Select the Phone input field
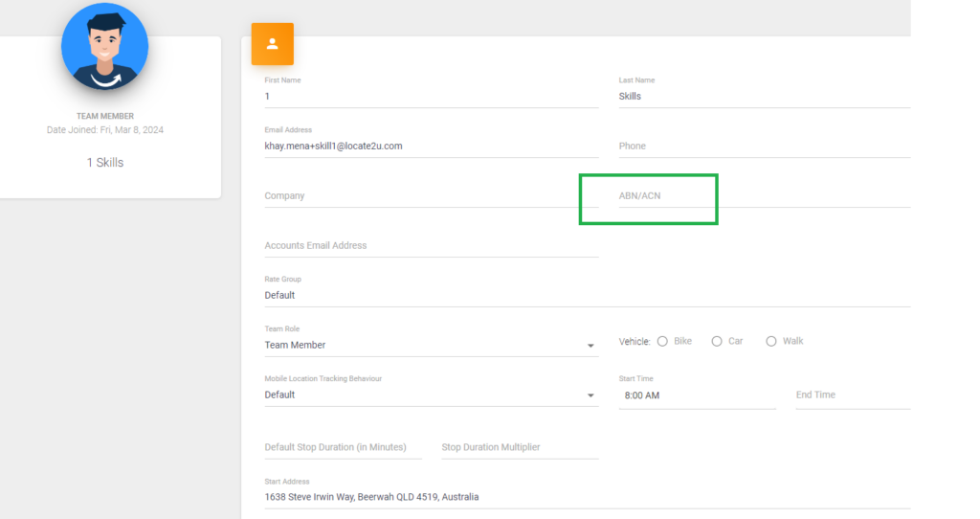 pos(765,147)
